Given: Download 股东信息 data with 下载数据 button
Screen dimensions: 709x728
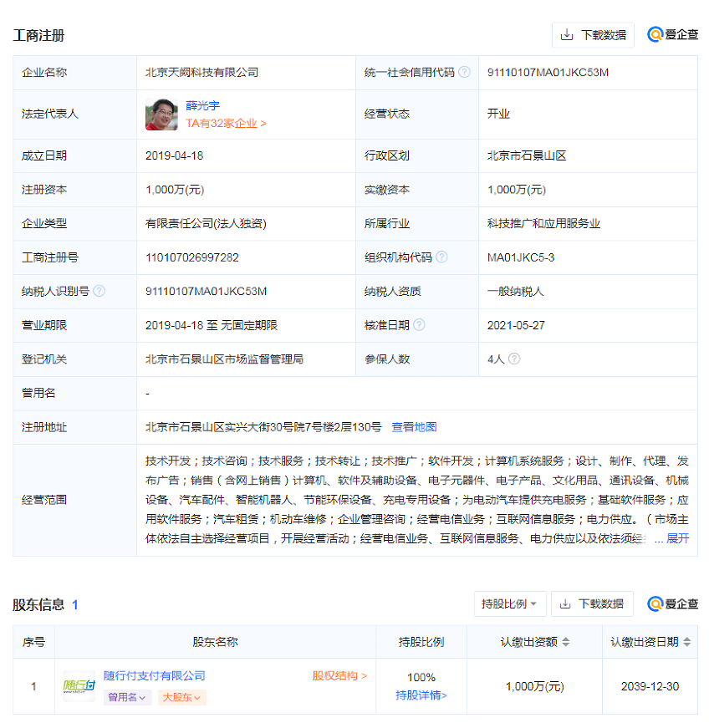Looking at the screenshot, I should click(x=592, y=603).
